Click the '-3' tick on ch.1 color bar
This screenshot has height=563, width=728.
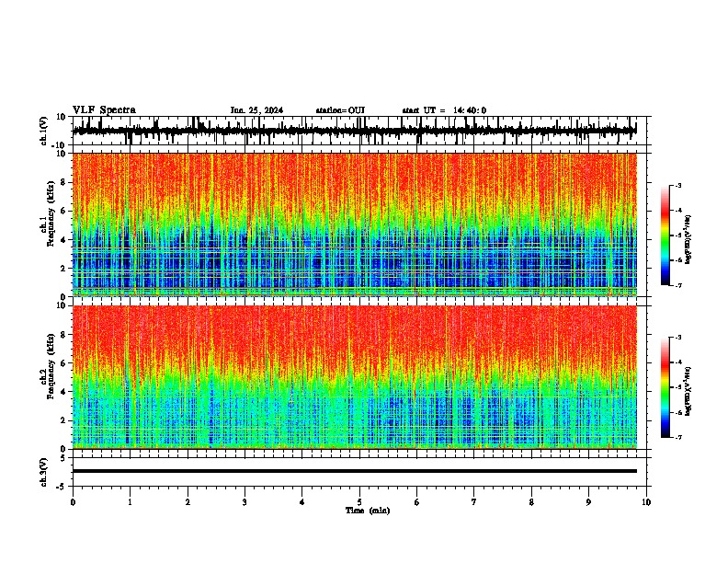677,185
